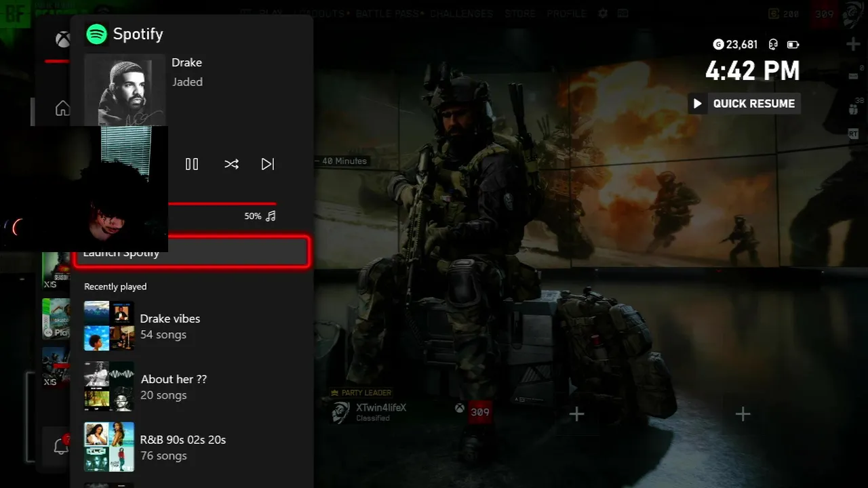
Task: Select the Quick Resume button
Action: [x=744, y=104]
